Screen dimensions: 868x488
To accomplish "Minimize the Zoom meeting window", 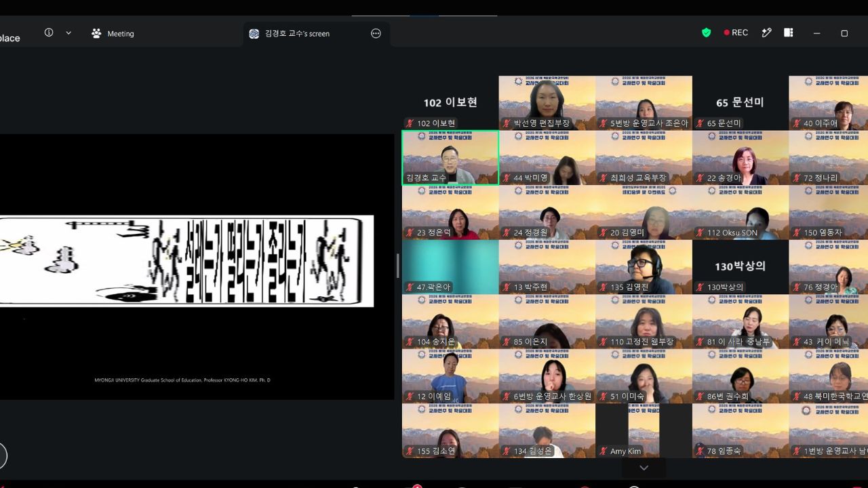I will pyautogui.click(x=816, y=33).
